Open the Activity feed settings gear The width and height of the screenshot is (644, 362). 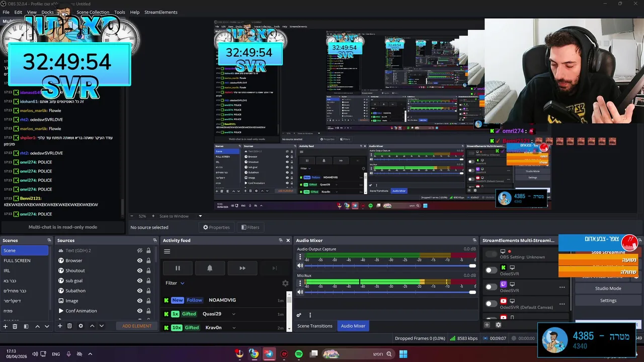[x=285, y=283]
